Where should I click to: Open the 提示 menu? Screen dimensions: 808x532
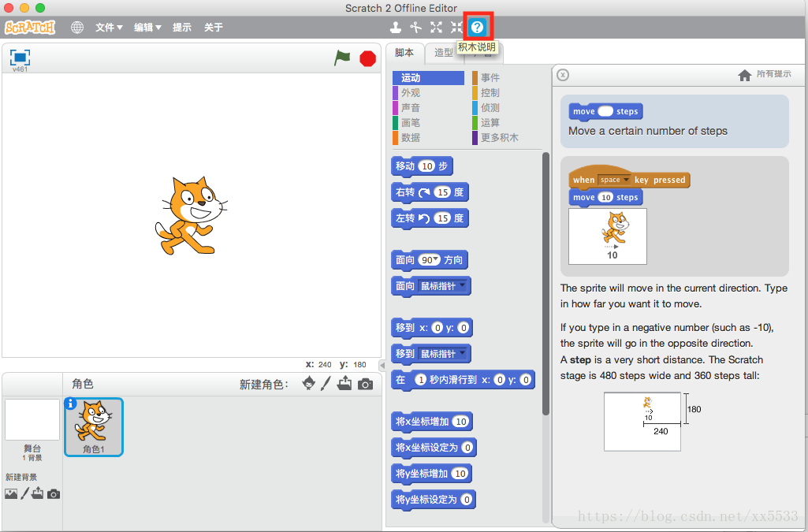coord(182,28)
